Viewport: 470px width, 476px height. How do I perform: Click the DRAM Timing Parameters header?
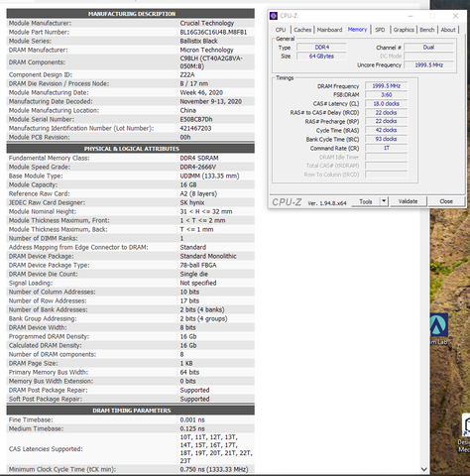131,411
